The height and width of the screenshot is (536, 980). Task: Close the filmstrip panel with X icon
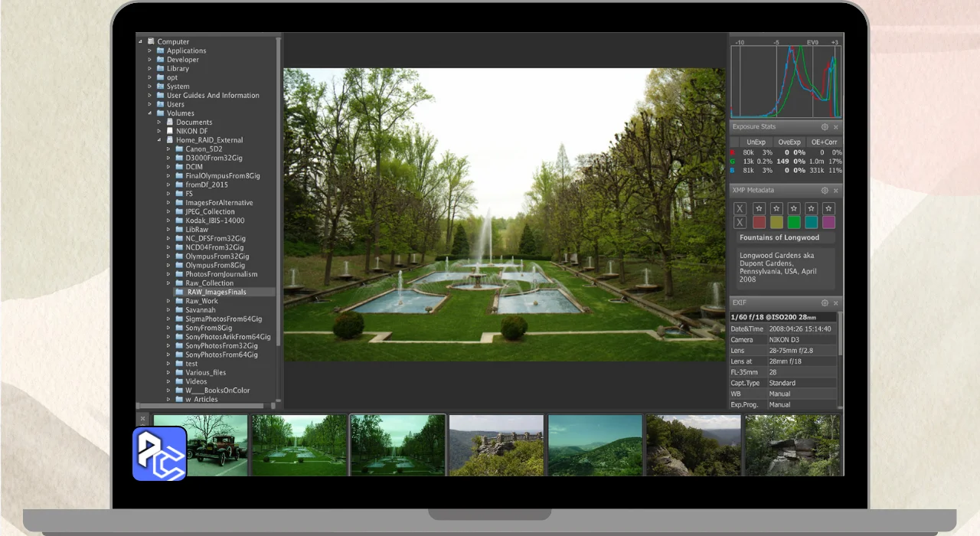(x=142, y=419)
